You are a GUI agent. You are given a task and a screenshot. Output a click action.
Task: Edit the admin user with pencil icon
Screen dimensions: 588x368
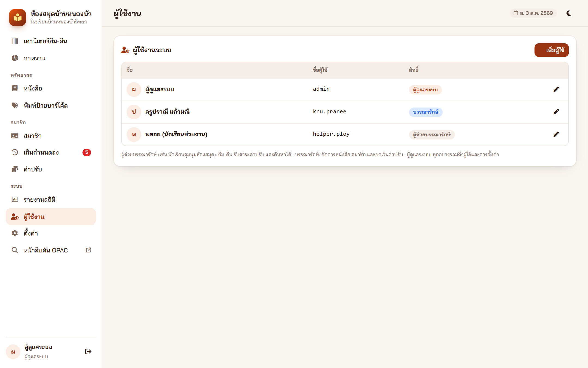[556, 89]
